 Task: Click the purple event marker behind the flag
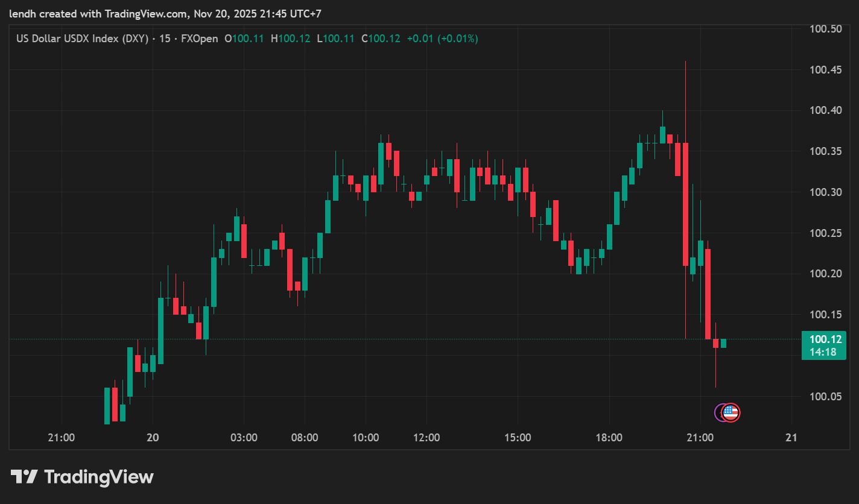(719, 412)
